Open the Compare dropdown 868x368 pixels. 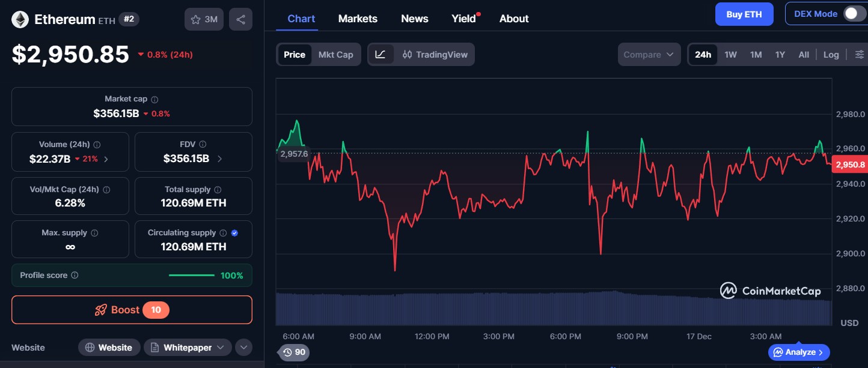coord(649,54)
